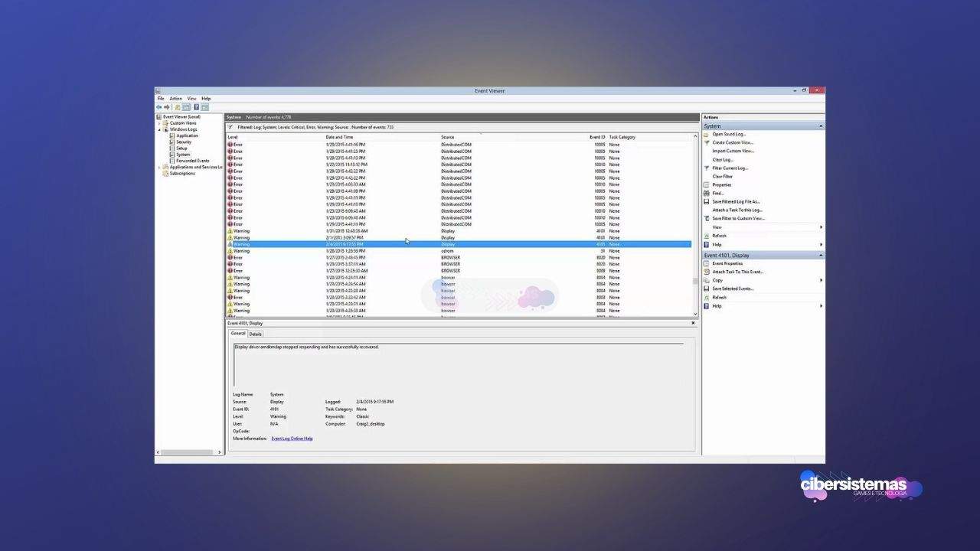Image resolution: width=980 pixels, height=551 pixels.
Task: Select the Error event from 1/22/2015 11:10:12 PM
Action: click(459, 165)
